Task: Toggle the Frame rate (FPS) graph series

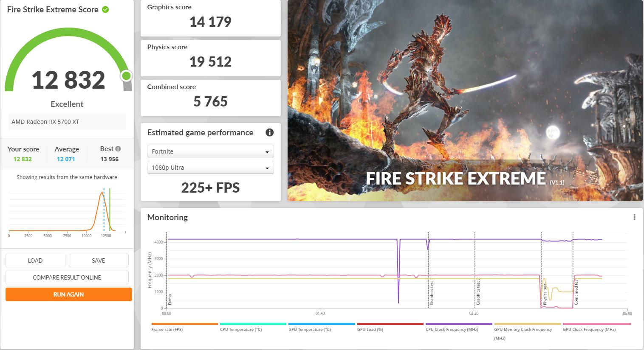Action: [x=167, y=329]
